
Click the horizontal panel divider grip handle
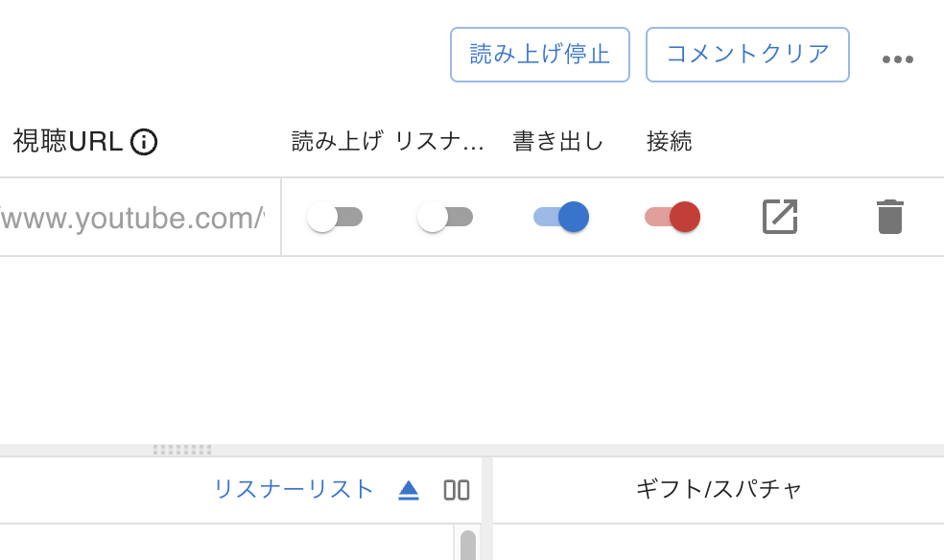[x=182, y=450]
